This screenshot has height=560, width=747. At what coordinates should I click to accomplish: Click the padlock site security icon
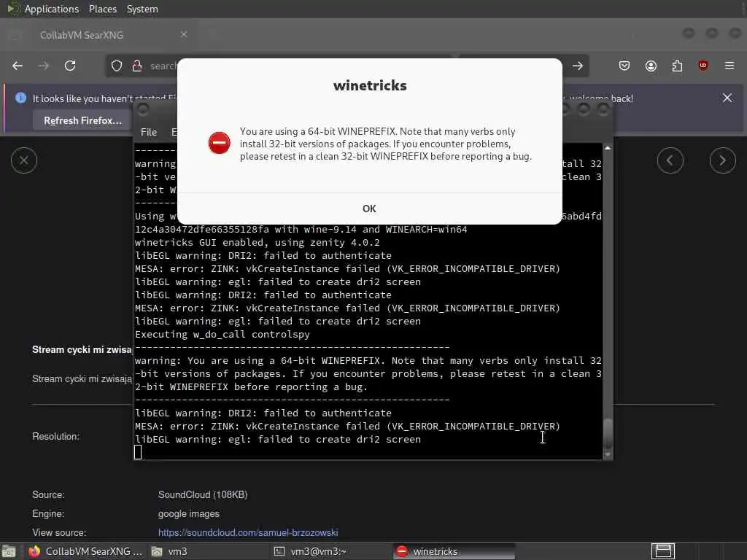coord(137,66)
